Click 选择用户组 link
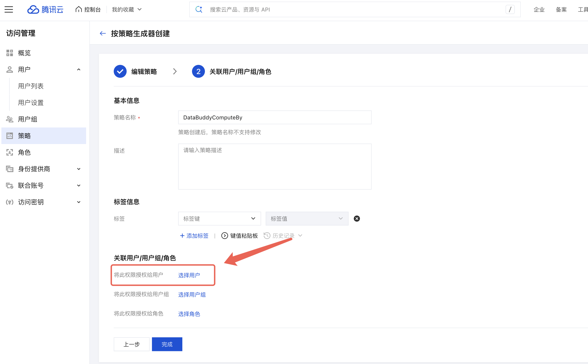The height and width of the screenshot is (364, 588). tap(192, 295)
